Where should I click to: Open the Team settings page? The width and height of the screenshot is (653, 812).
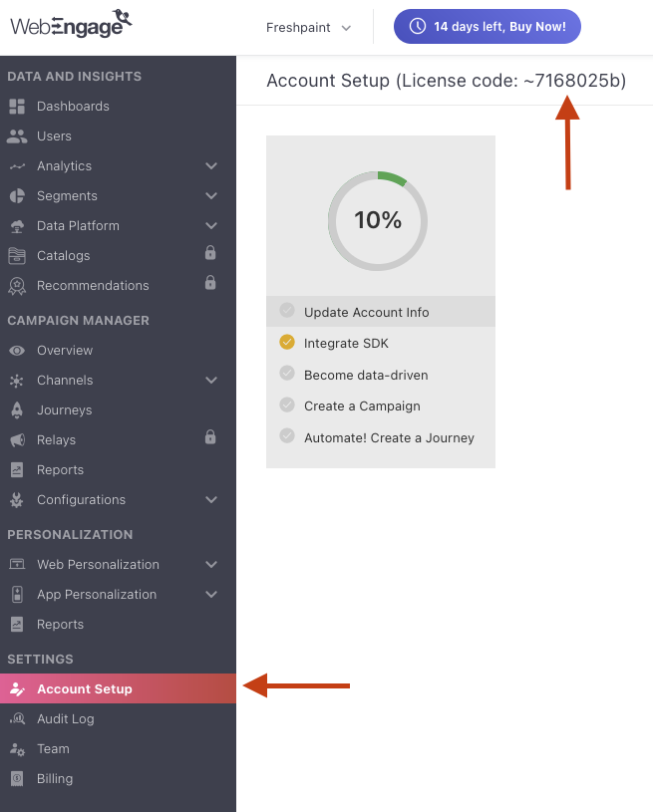(53, 749)
